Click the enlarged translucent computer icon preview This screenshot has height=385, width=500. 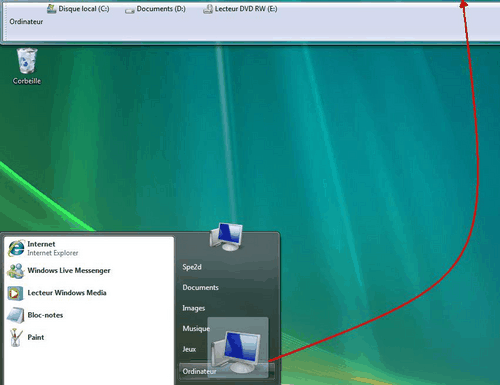pyautogui.click(x=238, y=347)
